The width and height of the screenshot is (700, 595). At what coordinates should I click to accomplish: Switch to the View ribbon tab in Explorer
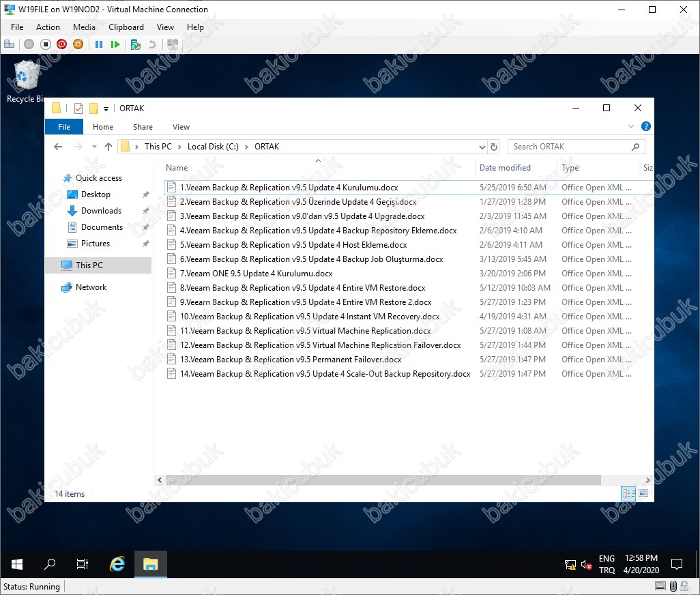coord(181,127)
